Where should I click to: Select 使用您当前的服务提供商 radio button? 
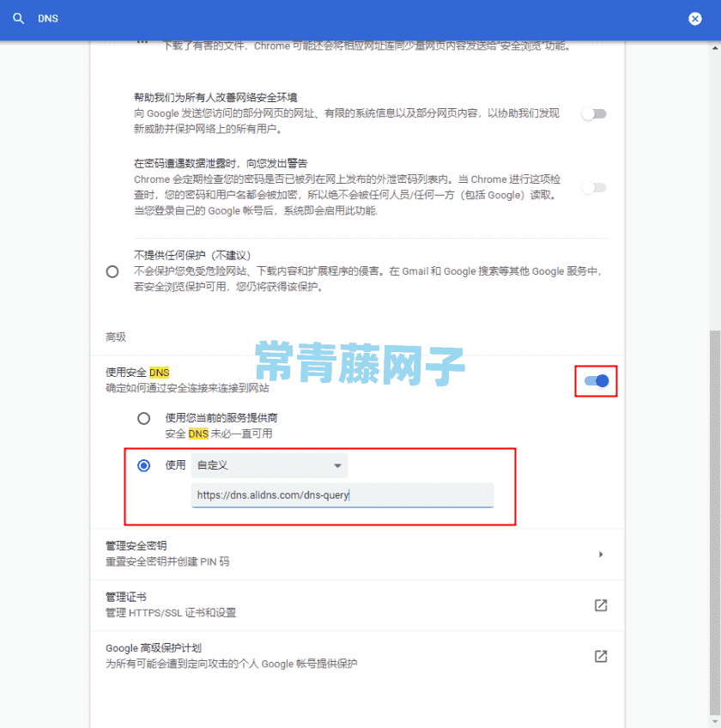point(144,418)
